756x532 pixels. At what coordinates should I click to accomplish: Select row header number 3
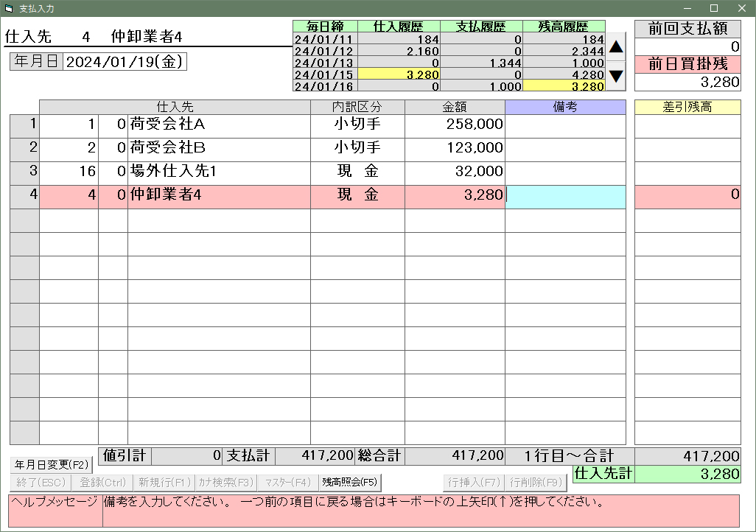(x=24, y=172)
